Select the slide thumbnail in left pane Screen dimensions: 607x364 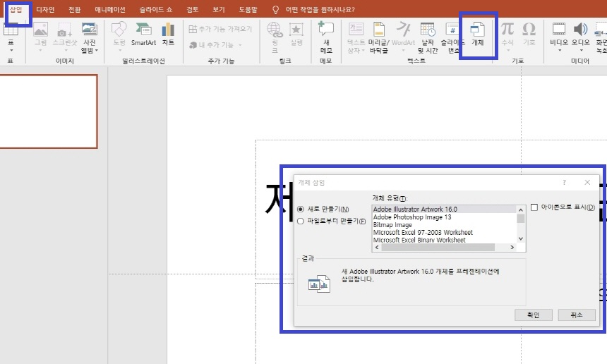49,111
